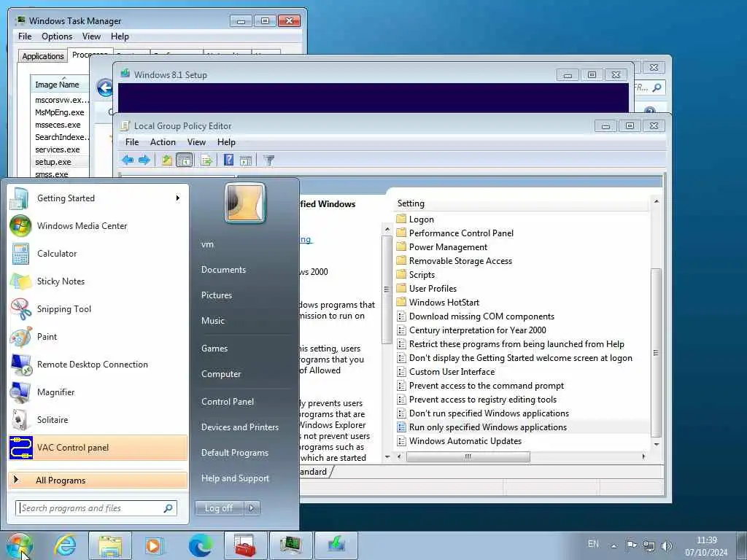Click the horizontal scroll left arrow in Setting list
This screenshot has height=560, width=747.
tap(399, 456)
